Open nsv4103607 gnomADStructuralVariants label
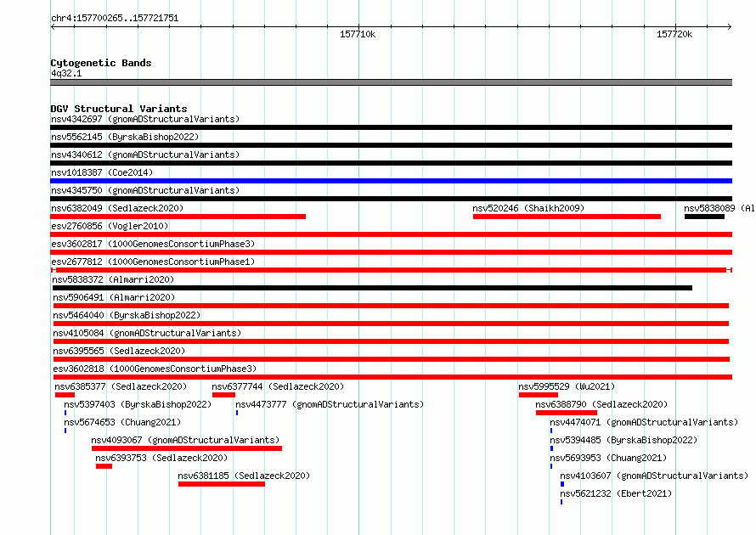 pos(654,476)
